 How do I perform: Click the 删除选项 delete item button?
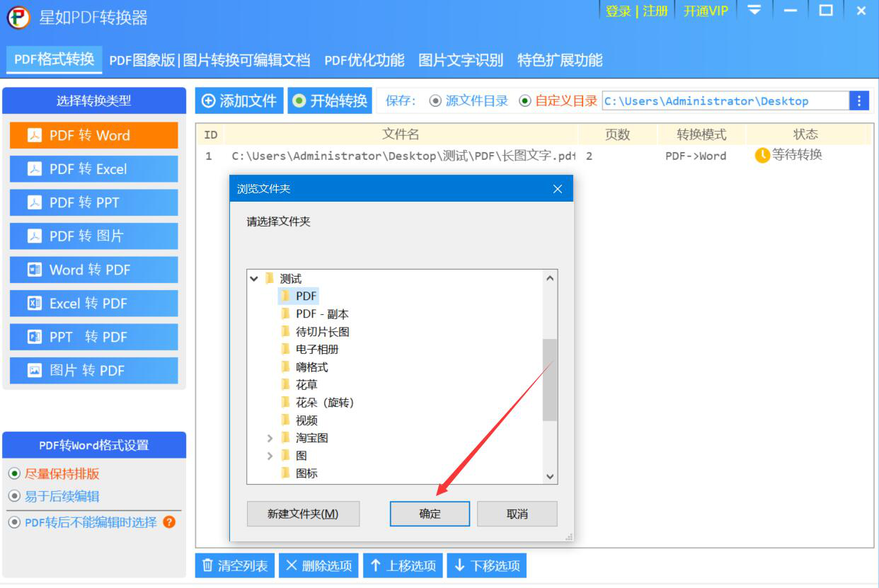(x=319, y=565)
